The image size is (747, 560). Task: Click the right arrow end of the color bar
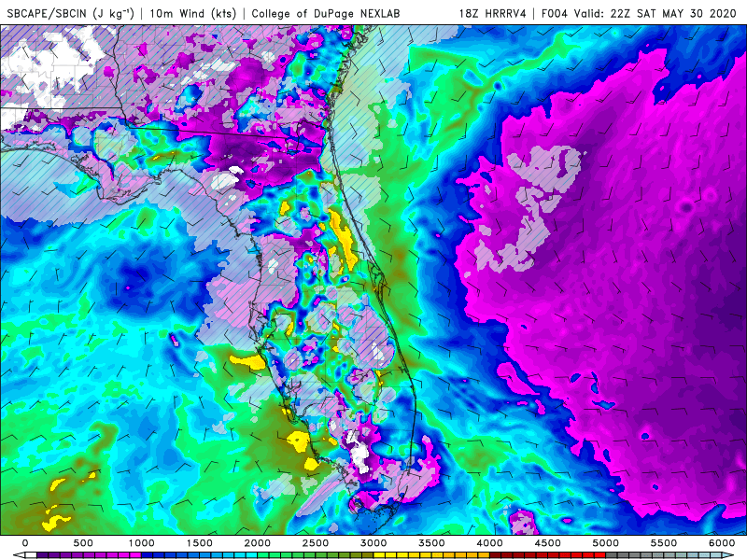pyautogui.click(x=727, y=555)
